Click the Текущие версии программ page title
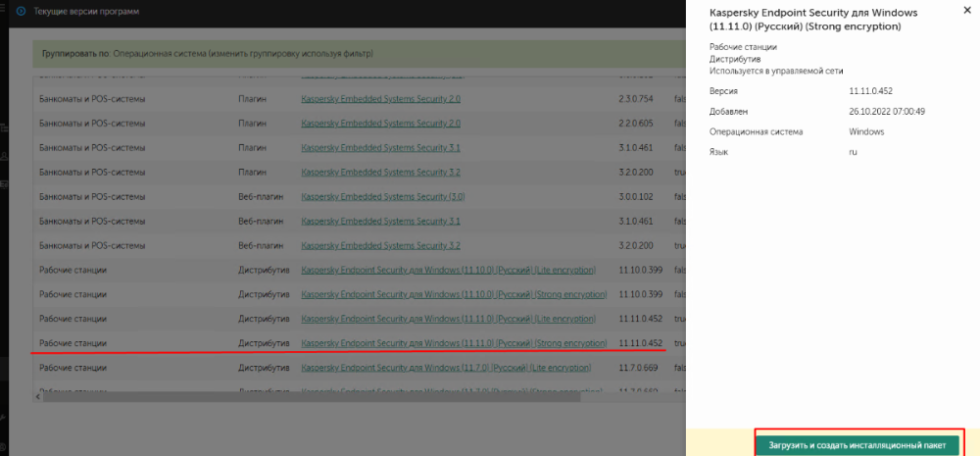This screenshot has height=456, width=980. click(87, 11)
